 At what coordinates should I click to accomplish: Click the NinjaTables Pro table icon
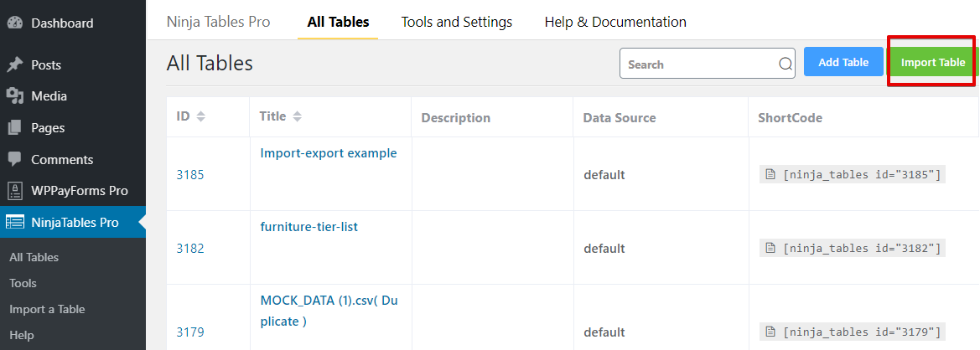coord(15,223)
